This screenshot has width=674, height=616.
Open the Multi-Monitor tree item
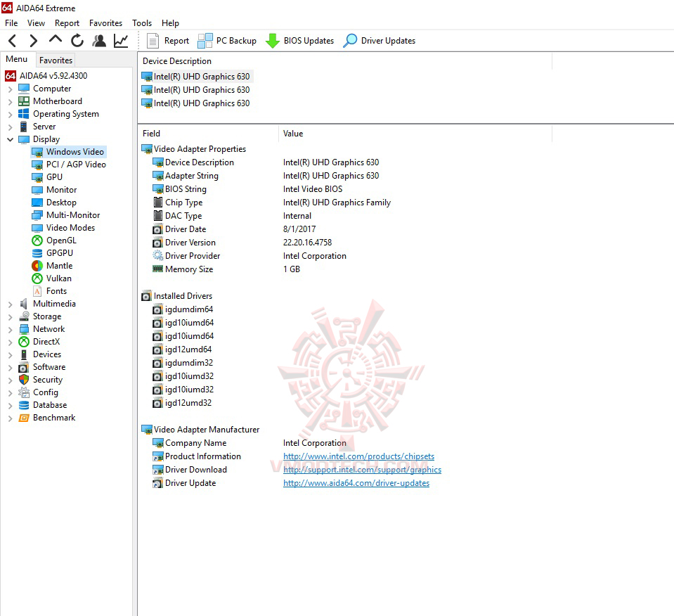pos(66,215)
